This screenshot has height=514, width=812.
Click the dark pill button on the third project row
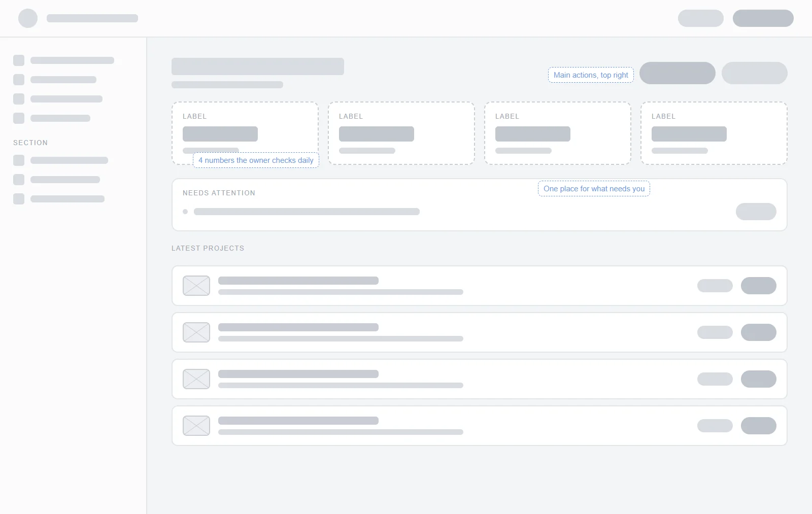coord(759,379)
